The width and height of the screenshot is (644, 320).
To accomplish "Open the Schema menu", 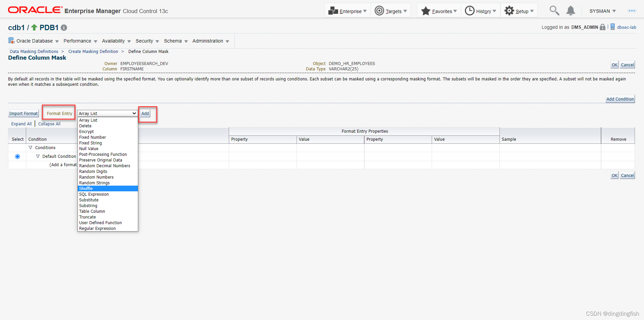I will coord(176,41).
